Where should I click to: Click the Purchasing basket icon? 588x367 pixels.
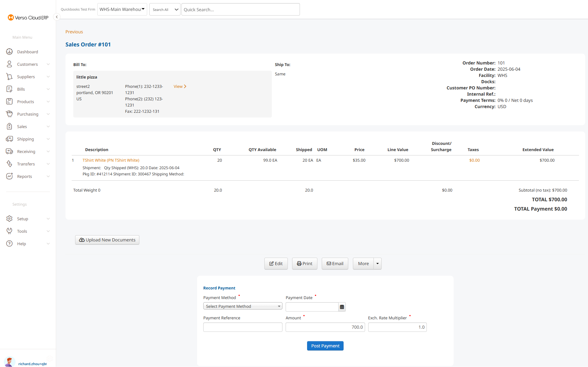[9, 114]
